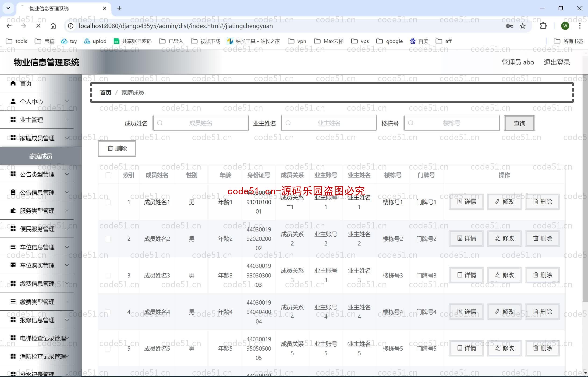Click the wallet icon beside 服务类型管理
588x377 pixels.
(x=13, y=210)
